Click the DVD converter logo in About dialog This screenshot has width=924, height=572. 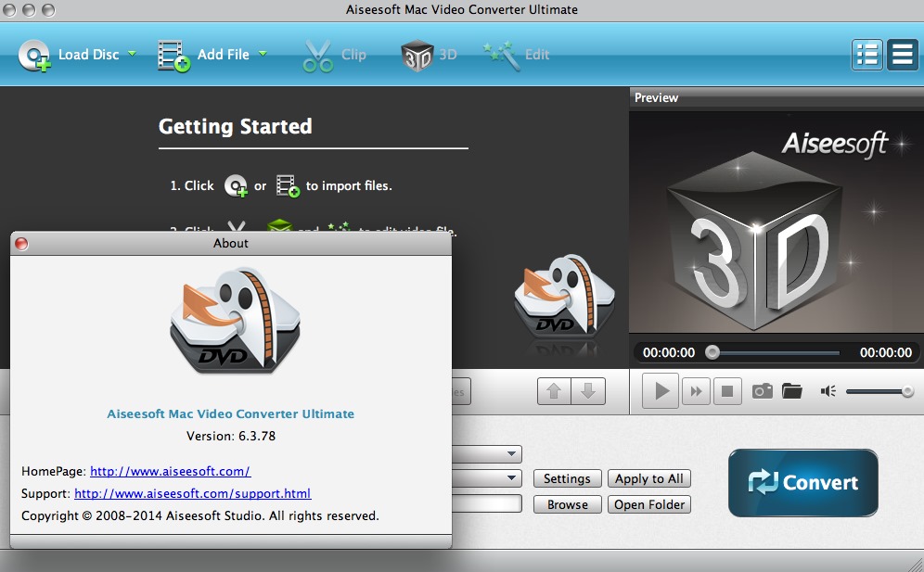(235, 321)
